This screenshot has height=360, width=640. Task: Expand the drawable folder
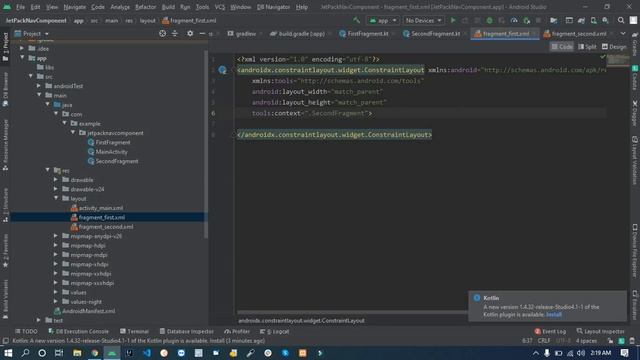pyautogui.click(x=56, y=180)
